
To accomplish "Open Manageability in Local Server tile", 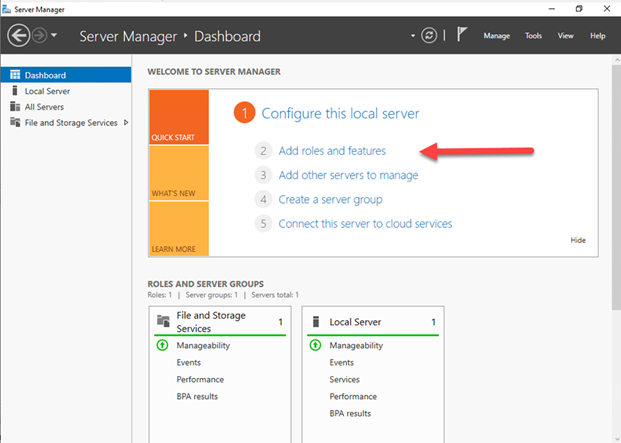I will pos(356,346).
